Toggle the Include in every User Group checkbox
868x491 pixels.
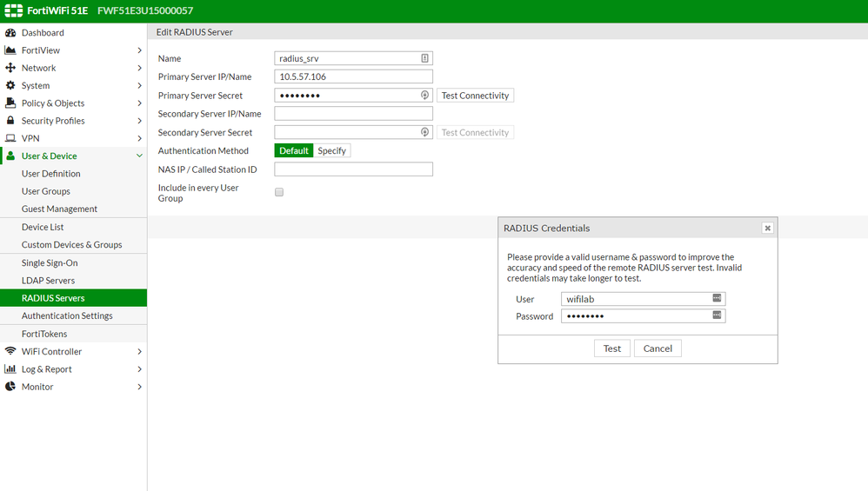click(x=279, y=192)
